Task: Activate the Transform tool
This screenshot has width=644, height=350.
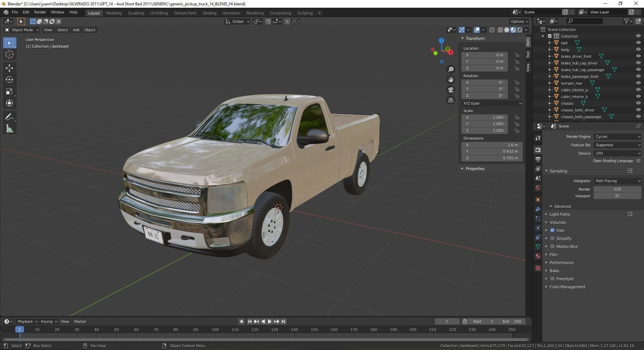Action: (x=9, y=103)
